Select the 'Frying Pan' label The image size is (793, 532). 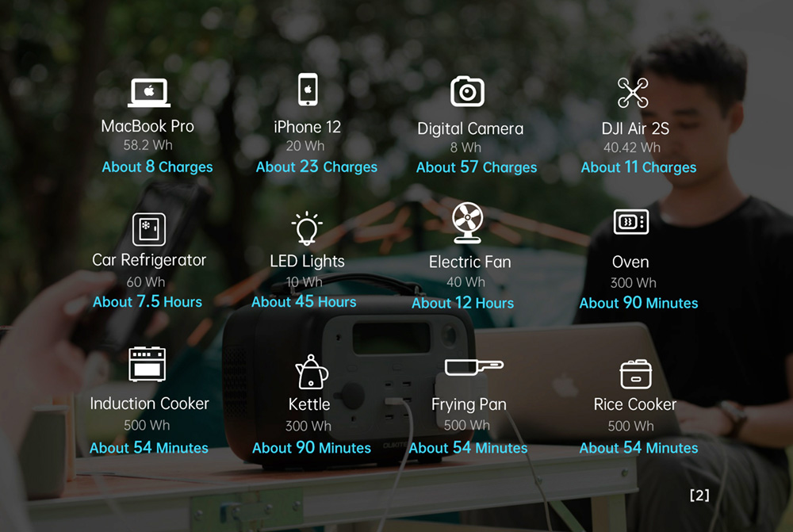(x=469, y=404)
